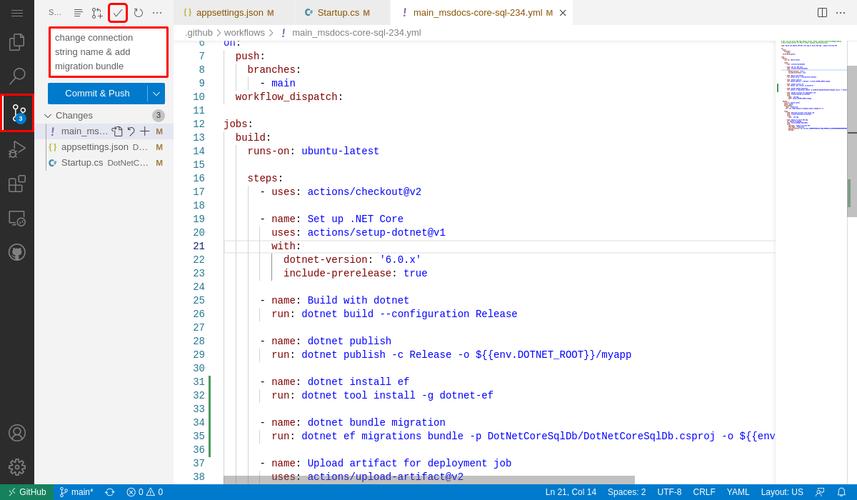Click 'dotnet bundle migration' on line 34

click(376, 422)
